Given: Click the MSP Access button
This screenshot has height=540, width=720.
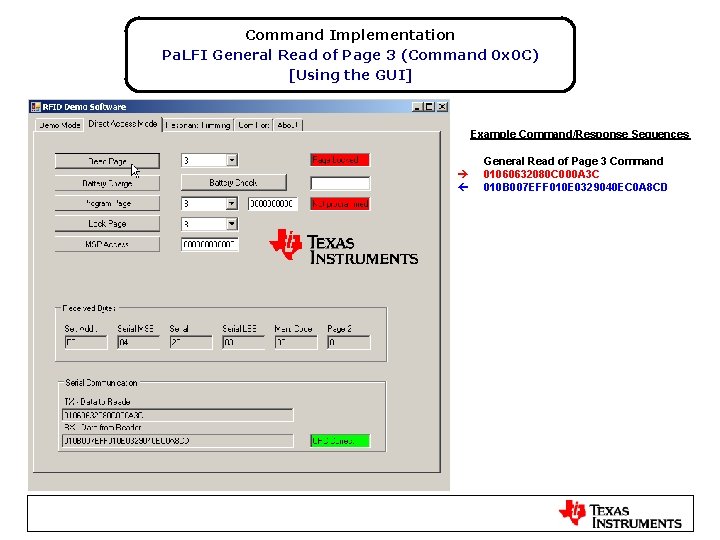Looking at the screenshot, I should click(x=107, y=244).
